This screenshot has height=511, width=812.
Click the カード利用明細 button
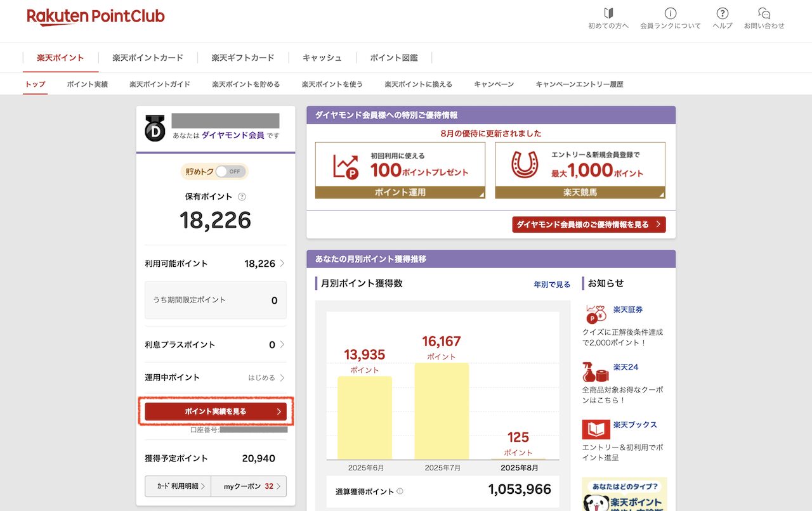(x=178, y=486)
